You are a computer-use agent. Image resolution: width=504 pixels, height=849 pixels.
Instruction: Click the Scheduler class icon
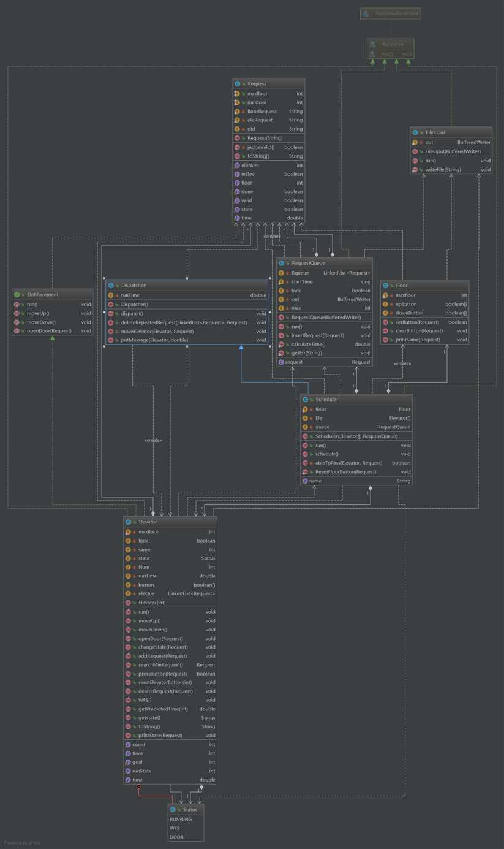(305, 400)
